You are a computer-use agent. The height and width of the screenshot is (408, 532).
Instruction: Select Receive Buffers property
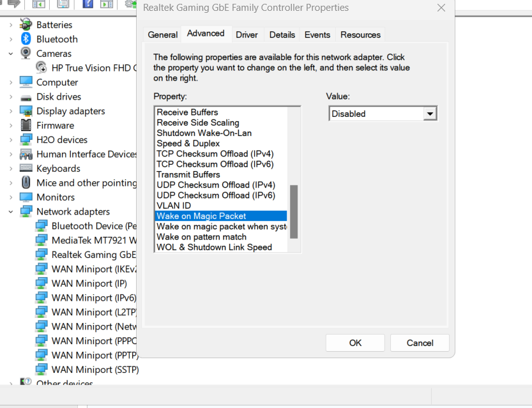[x=221, y=112]
